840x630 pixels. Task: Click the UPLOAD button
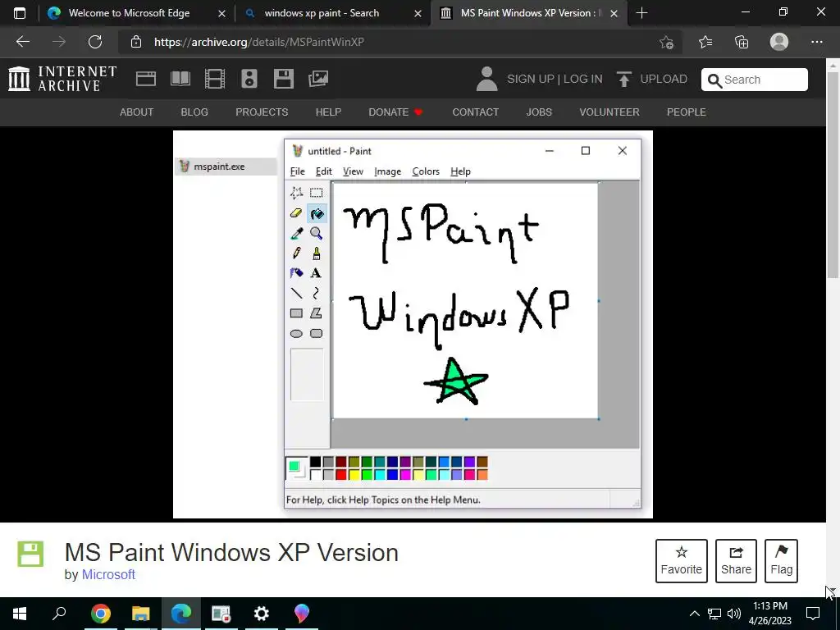tap(652, 79)
